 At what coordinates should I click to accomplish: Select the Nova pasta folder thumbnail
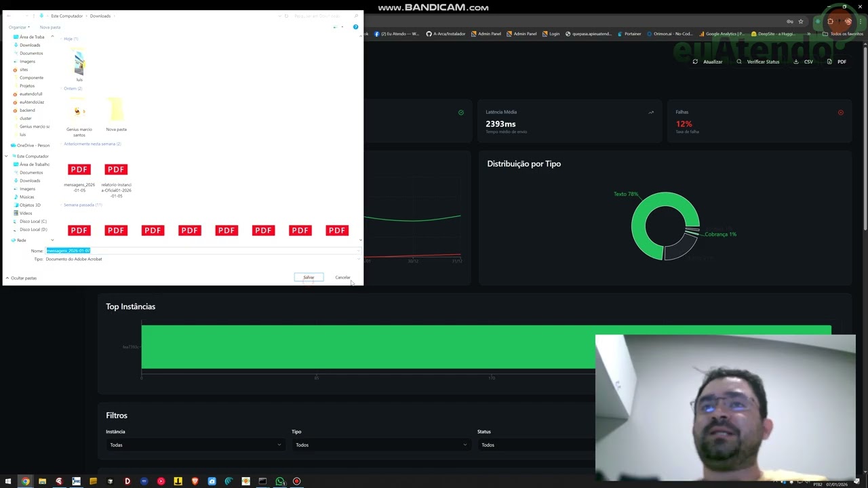coord(116,115)
